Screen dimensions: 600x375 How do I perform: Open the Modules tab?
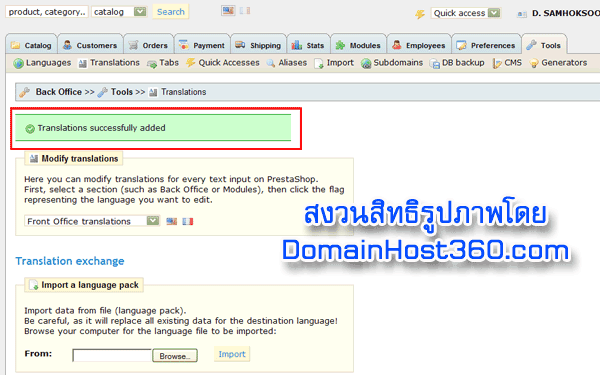[x=358, y=45]
